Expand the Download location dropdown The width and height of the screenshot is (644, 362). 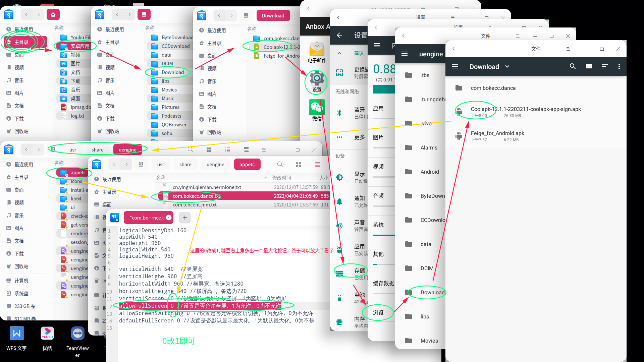[507, 66]
